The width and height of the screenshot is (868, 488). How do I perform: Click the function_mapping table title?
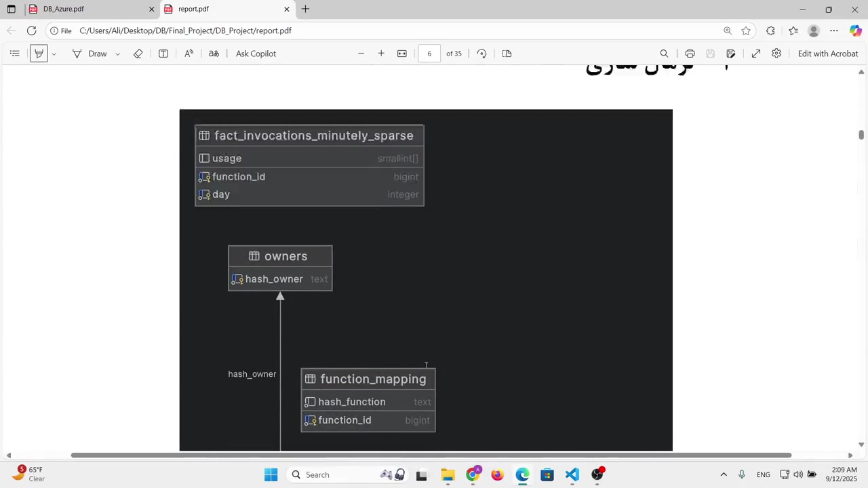click(373, 379)
